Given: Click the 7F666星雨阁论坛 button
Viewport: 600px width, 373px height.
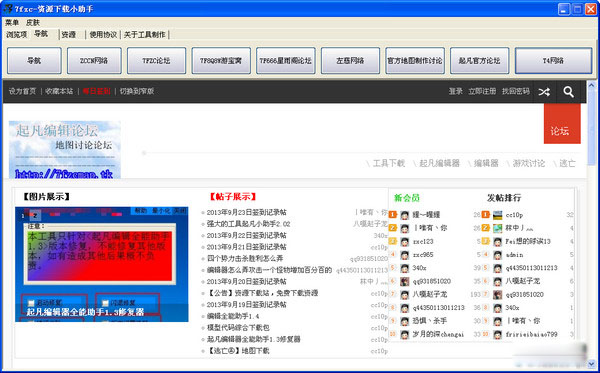Looking at the screenshot, I should 285,60.
